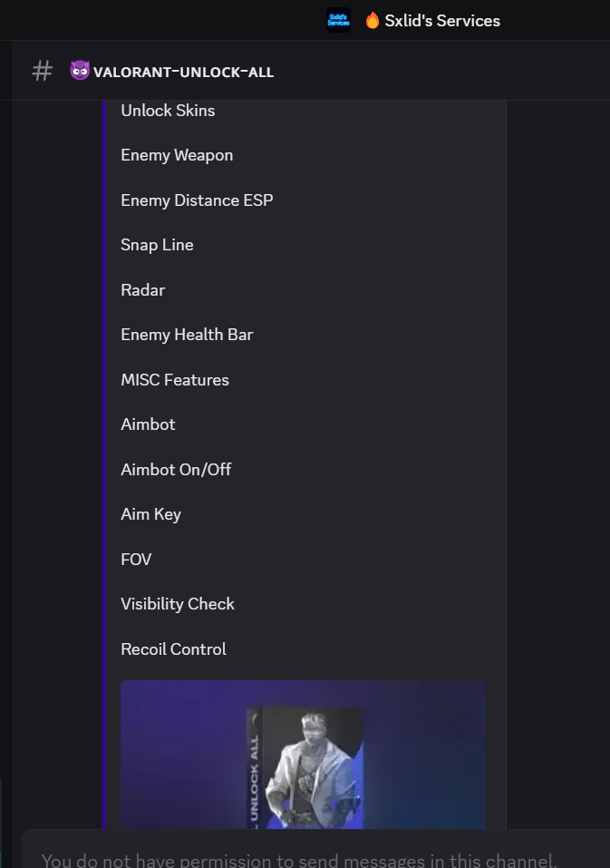The height and width of the screenshot is (868, 610).
Task: Select the Recoil Control text
Action: tap(174, 649)
